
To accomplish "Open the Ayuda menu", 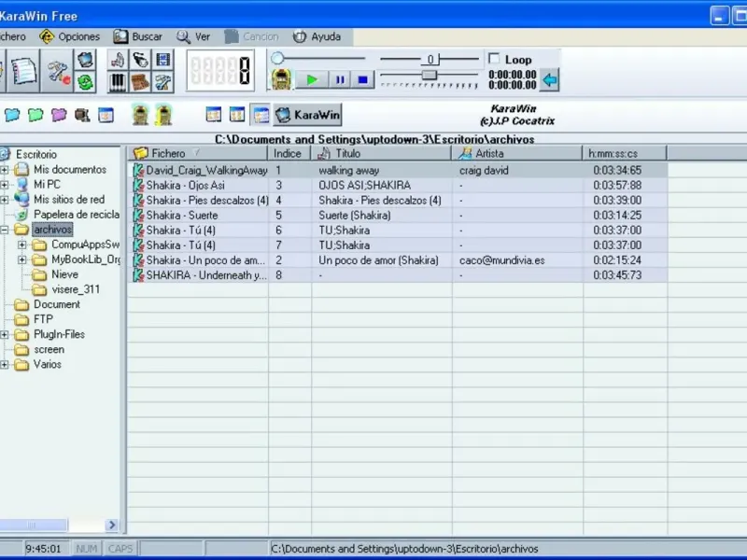I will coord(317,36).
